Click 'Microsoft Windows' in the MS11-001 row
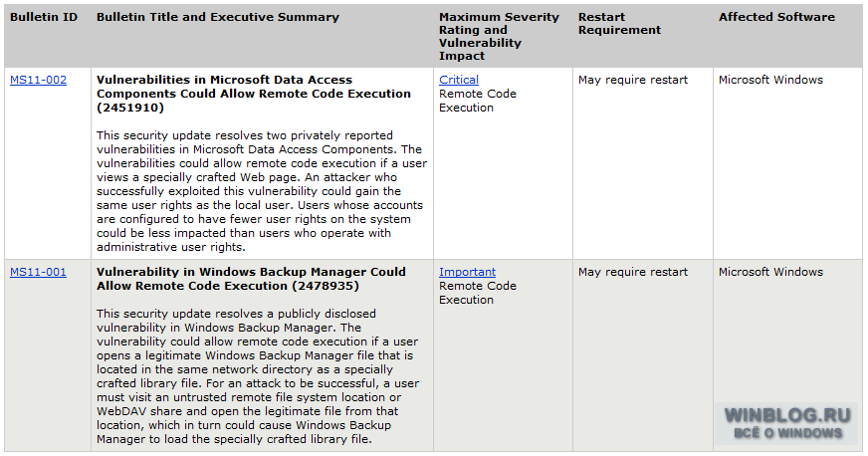 (x=770, y=272)
